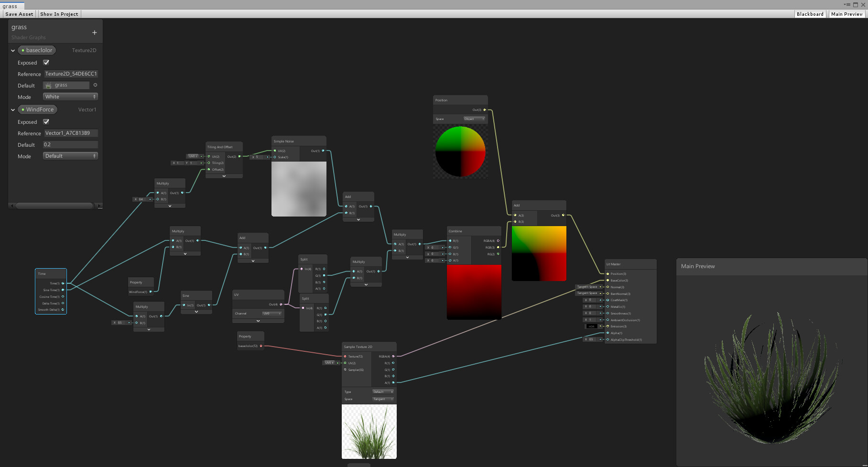Toggle the Main Preview panel tab
Screen dimensions: 868x467
[x=847, y=14]
